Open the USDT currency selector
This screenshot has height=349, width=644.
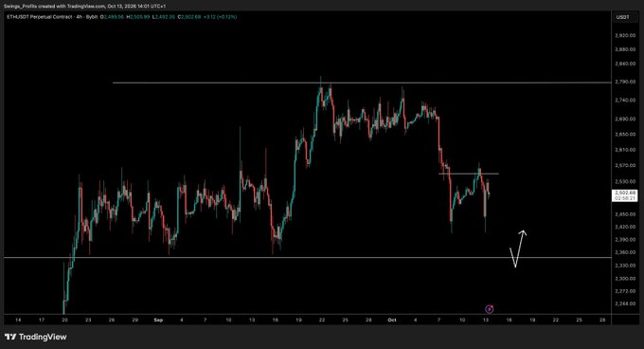(622, 17)
